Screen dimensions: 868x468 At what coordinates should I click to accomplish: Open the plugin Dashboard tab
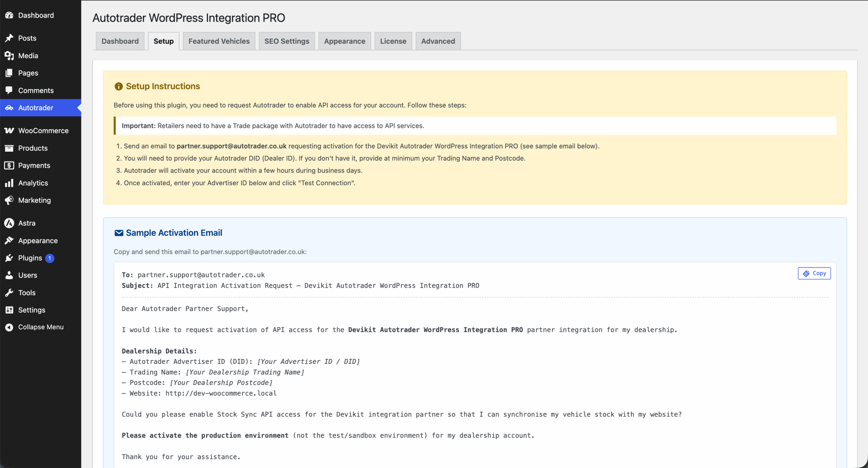tap(120, 41)
